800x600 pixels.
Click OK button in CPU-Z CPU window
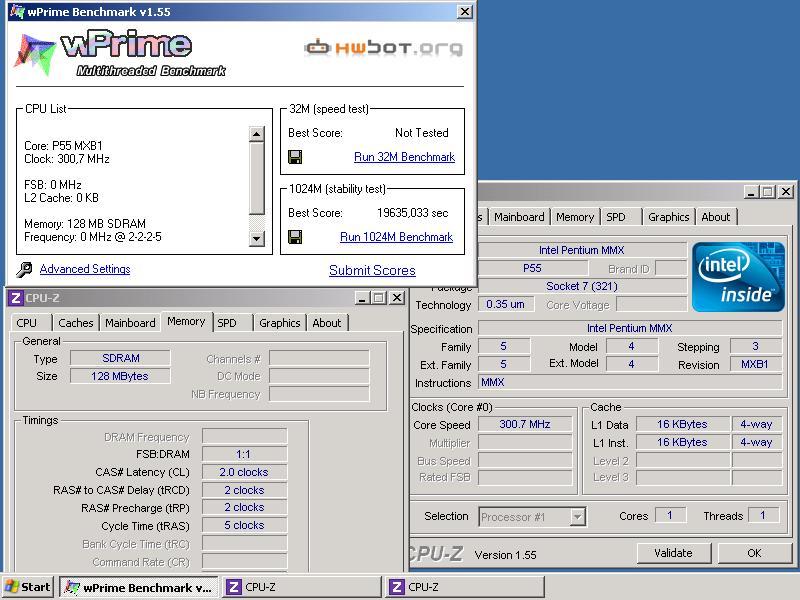tap(755, 553)
